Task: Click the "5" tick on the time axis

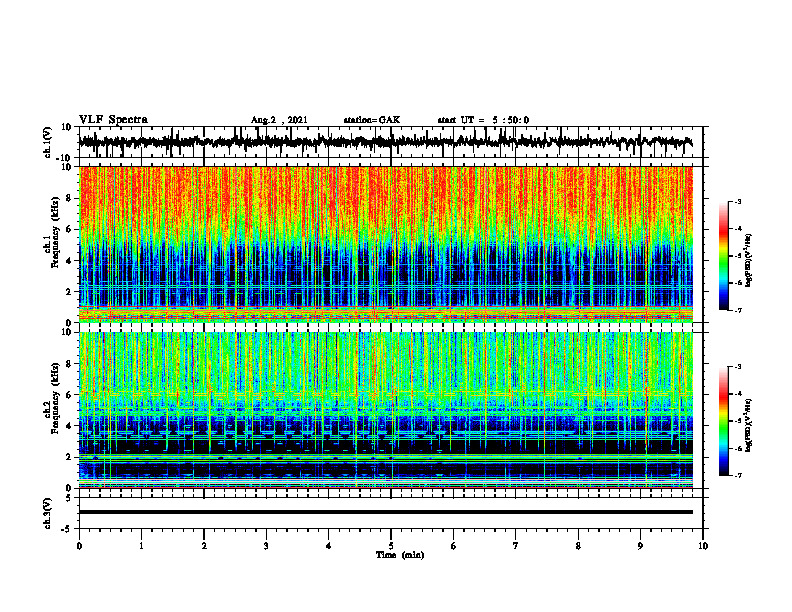Action: point(391,546)
